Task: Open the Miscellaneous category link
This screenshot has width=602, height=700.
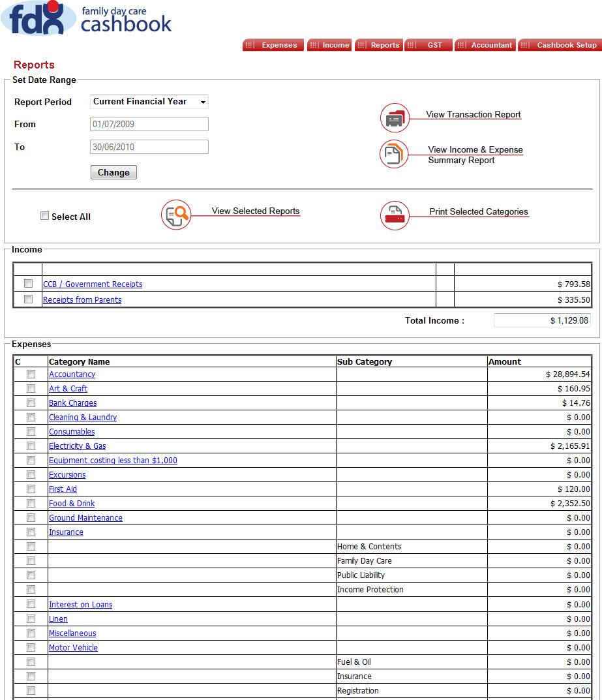Action: pos(72,633)
